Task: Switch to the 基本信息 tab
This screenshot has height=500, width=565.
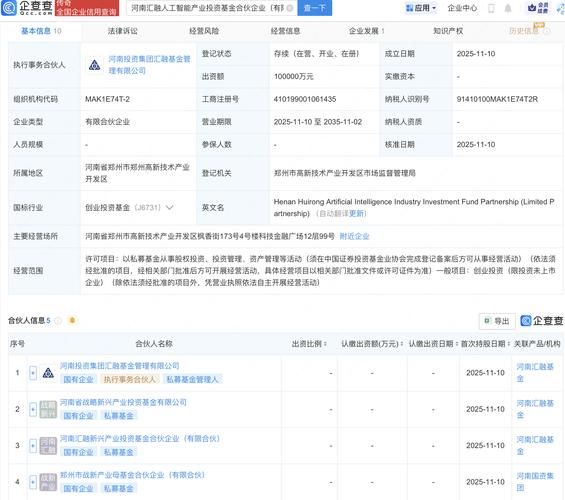Action: 41,31
